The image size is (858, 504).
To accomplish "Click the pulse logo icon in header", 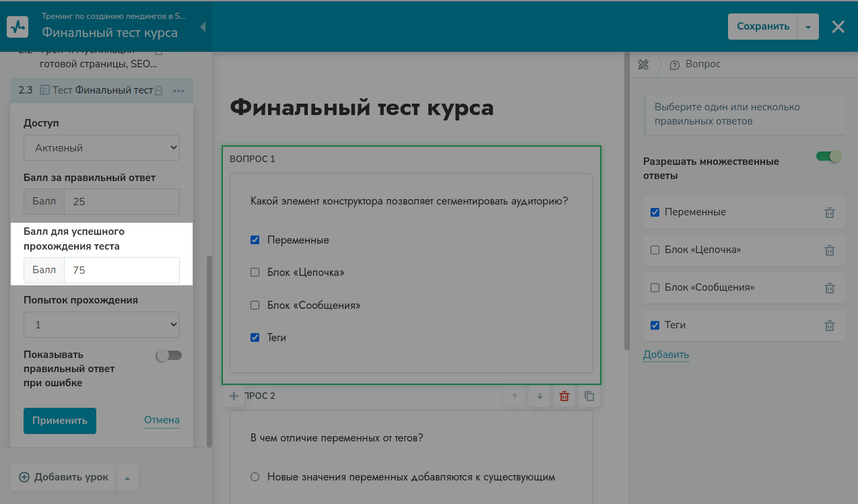I will [x=17, y=26].
